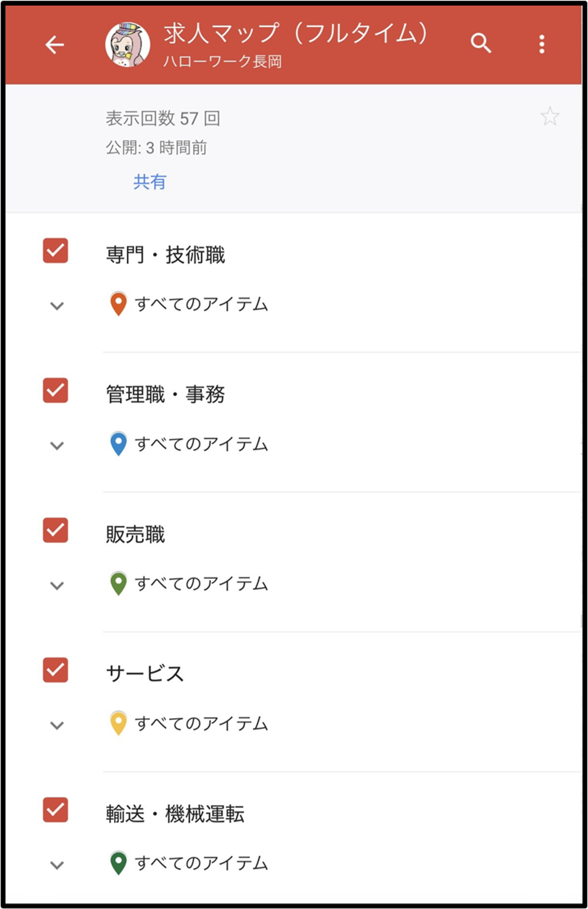Hide the サービス layer via checkbox

click(x=56, y=670)
